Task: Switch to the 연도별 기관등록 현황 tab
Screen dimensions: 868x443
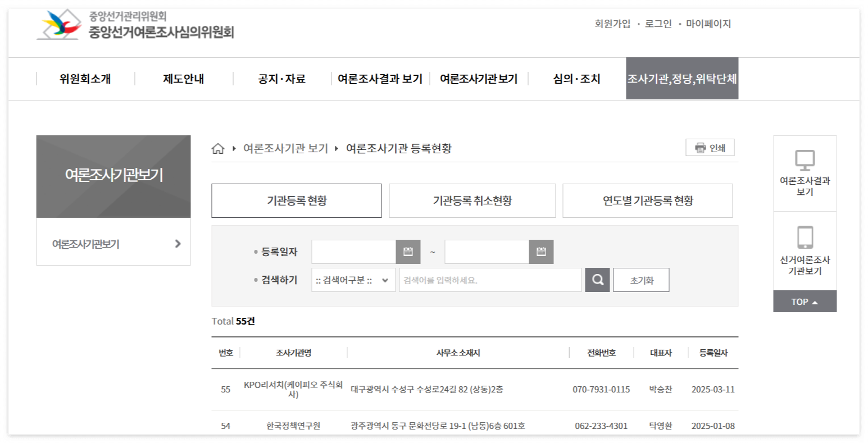Action: (x=647, y=200)
